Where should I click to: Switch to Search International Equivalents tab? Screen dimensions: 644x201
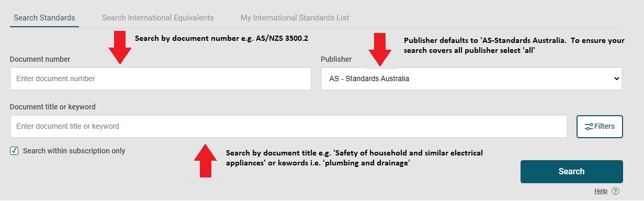pos(157,18)
